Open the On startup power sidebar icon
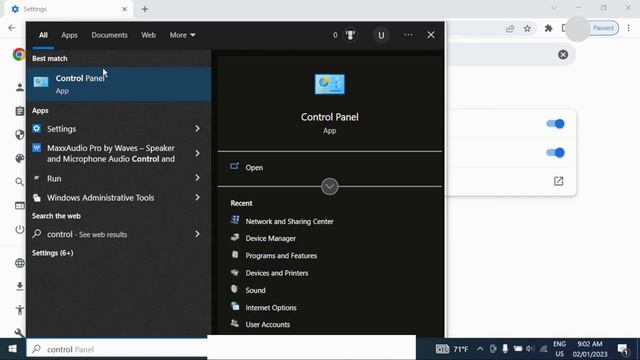Image resolution: width=640 pixels, height=360 pixels. point(19,229)
